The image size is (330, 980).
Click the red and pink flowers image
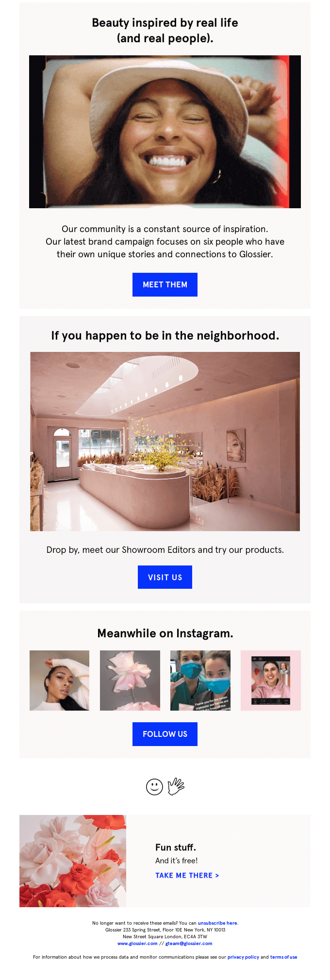73,861
